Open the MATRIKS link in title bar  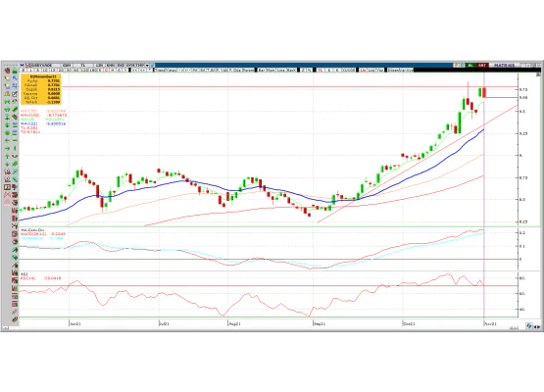click(505, 66)
